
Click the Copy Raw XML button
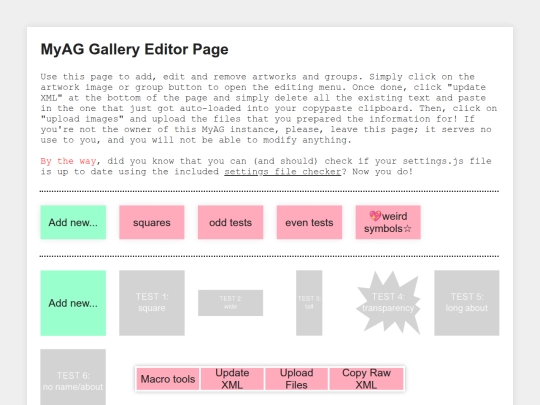[366, 379]
